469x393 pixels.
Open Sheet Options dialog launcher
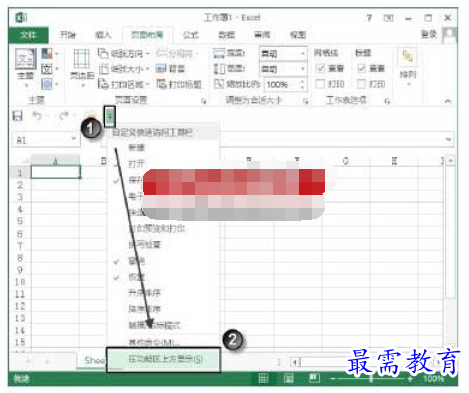click(x=387, y=101)
